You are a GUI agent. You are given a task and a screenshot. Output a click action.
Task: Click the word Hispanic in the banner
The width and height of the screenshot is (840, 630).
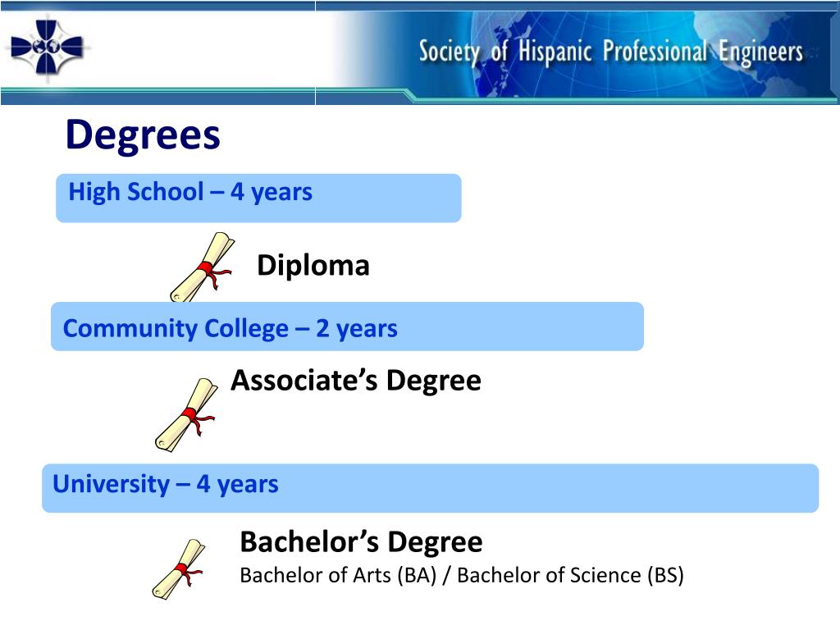pyautogui.click(x=555, y=52)
